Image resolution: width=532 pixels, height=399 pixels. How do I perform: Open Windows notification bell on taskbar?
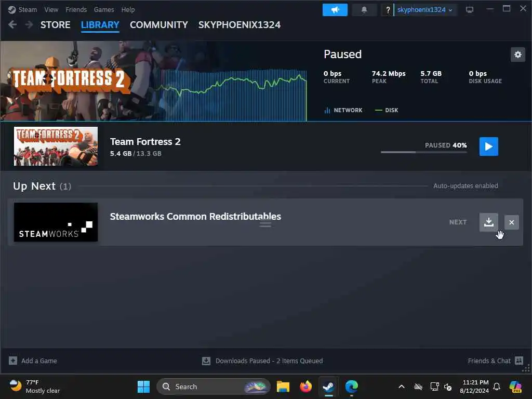(x=496, y=387)
